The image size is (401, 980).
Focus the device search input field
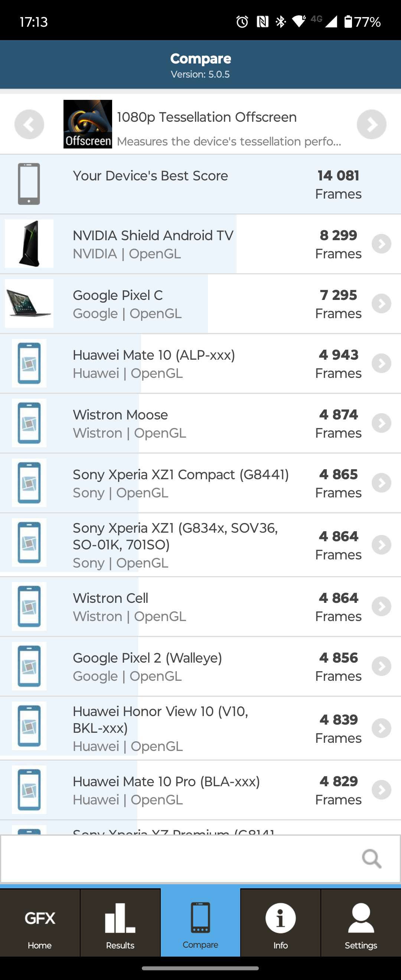pyautogui.click(x=179, y=859)
